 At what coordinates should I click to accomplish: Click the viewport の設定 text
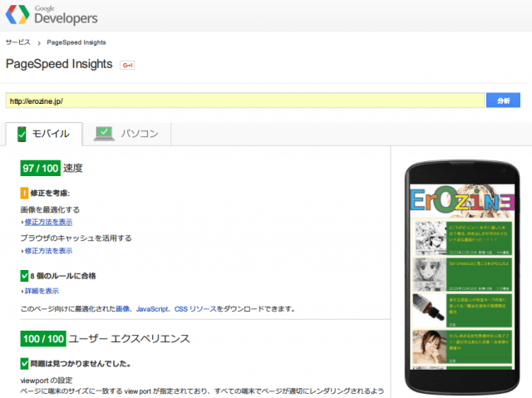[47, 380]
